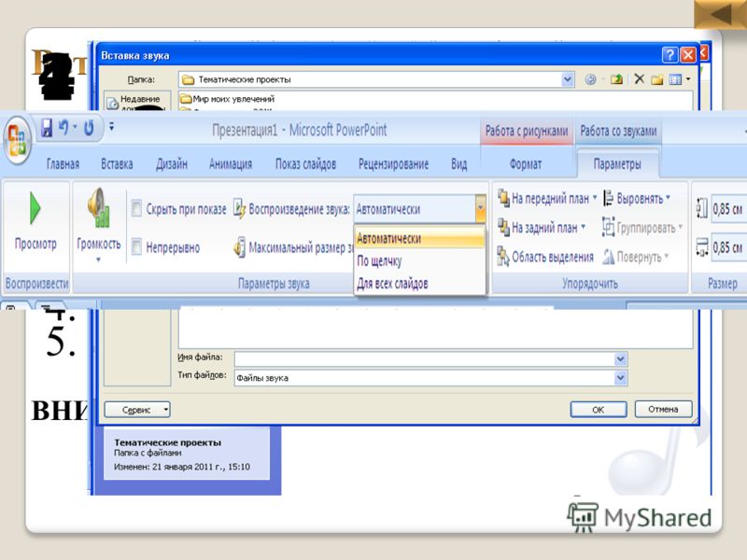This screenshot has width=747, height=560.
Task: Click На передний план icon
Action: [503, 198]
